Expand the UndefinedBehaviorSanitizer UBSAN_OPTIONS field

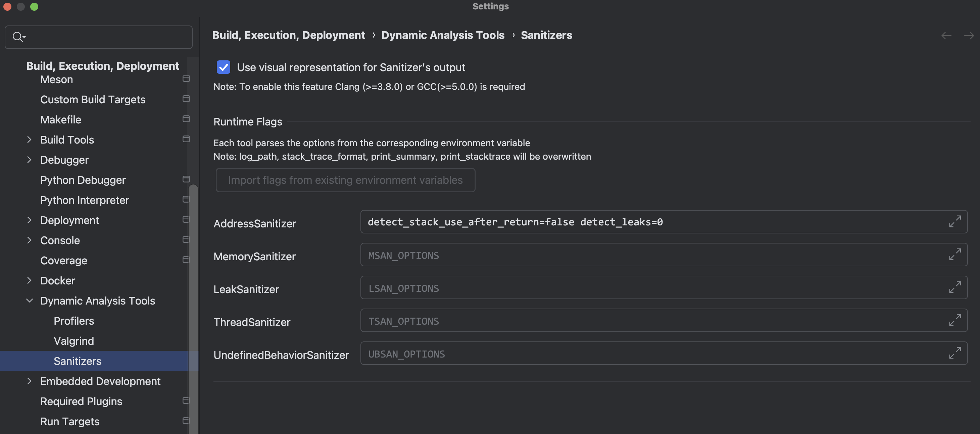click(955, 353)
